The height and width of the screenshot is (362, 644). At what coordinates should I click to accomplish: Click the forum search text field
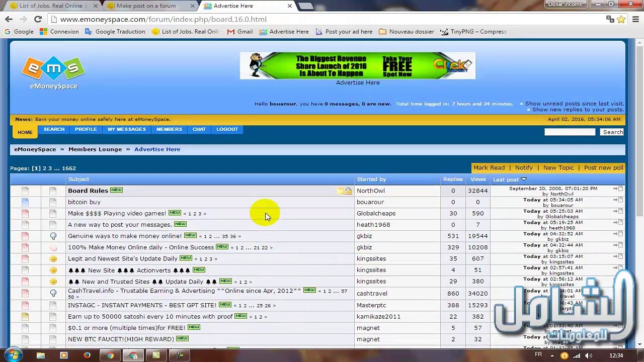coord(570,132)
